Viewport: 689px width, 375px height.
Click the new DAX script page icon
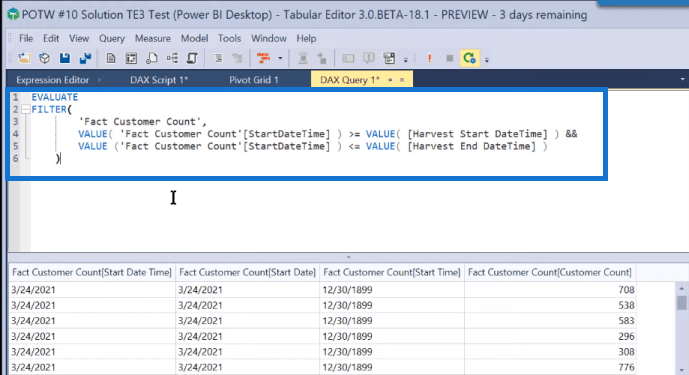tap(111, 58)
